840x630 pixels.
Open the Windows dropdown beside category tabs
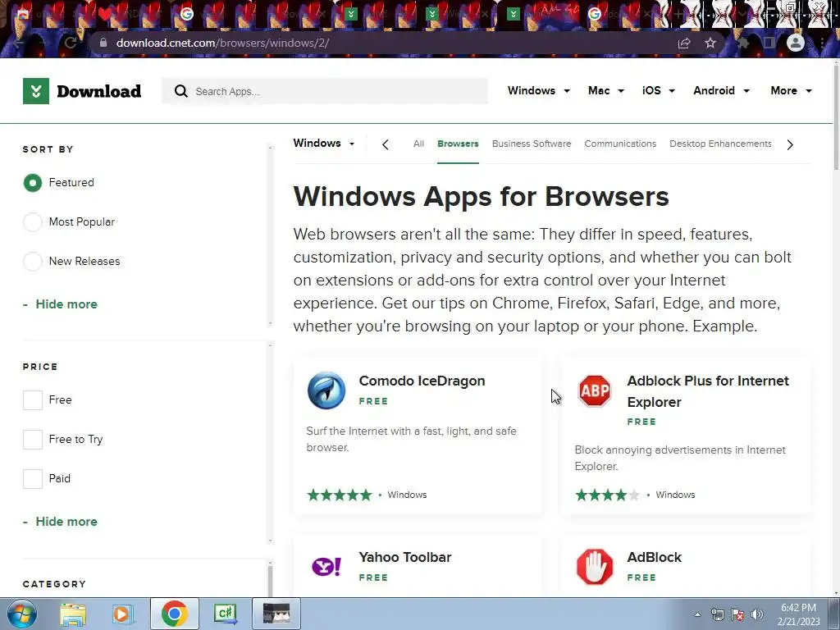(323, 143)
